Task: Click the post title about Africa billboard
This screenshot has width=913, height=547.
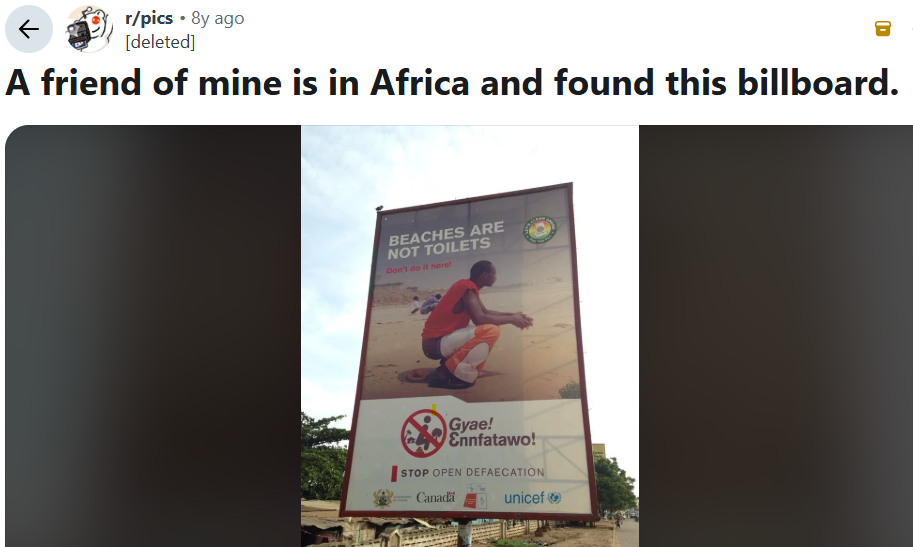Action: pos(452,83)
